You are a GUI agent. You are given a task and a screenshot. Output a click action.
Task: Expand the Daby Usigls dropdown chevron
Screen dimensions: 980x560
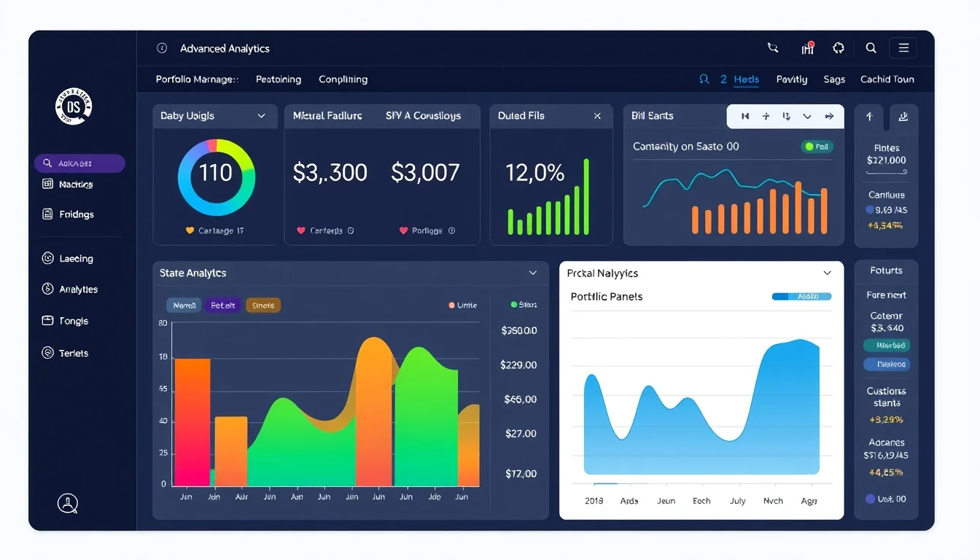click(261, 116)
